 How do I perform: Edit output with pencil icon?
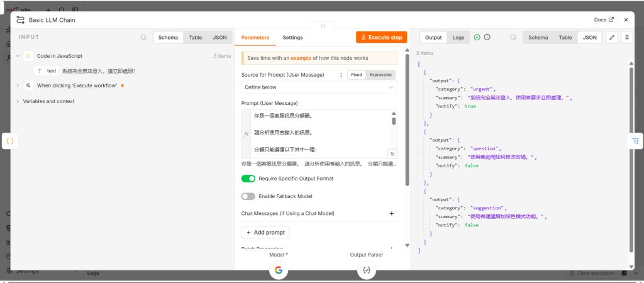612,37
